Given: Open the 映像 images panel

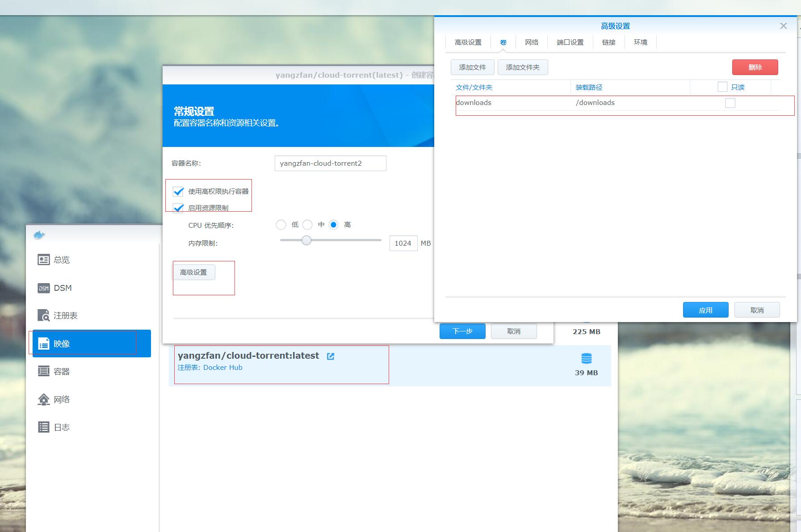Looking at the screenshot, I should 63,343.
